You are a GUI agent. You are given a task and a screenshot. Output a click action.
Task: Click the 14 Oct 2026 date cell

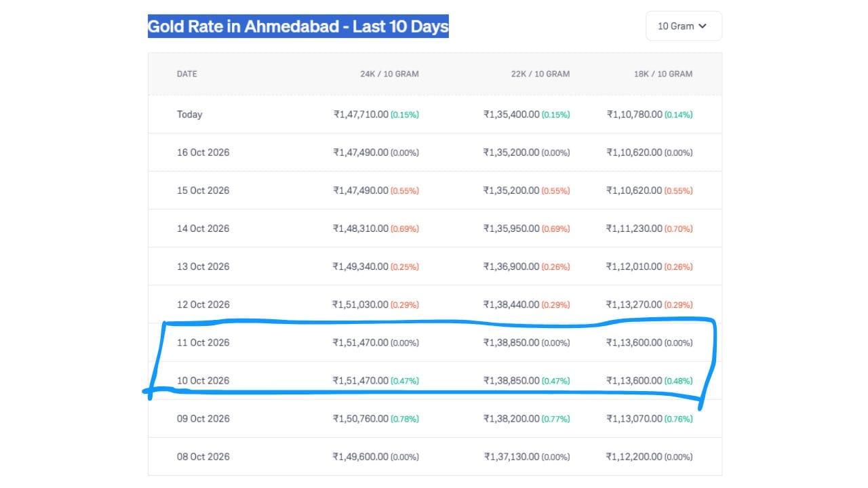203,228
